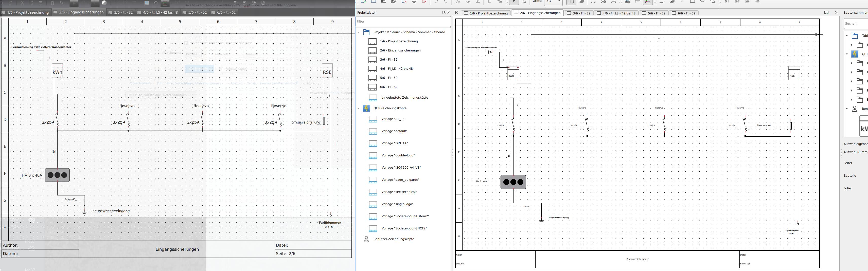Viewport: 868px width, 271px height.
Task: Click the Filter field in Projektdaten
Action: (403, 22)
